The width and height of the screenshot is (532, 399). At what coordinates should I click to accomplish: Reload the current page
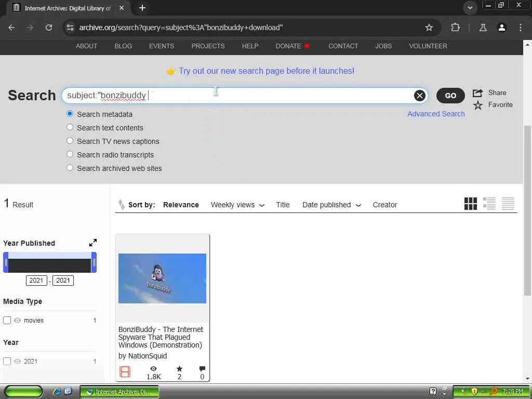49,28
